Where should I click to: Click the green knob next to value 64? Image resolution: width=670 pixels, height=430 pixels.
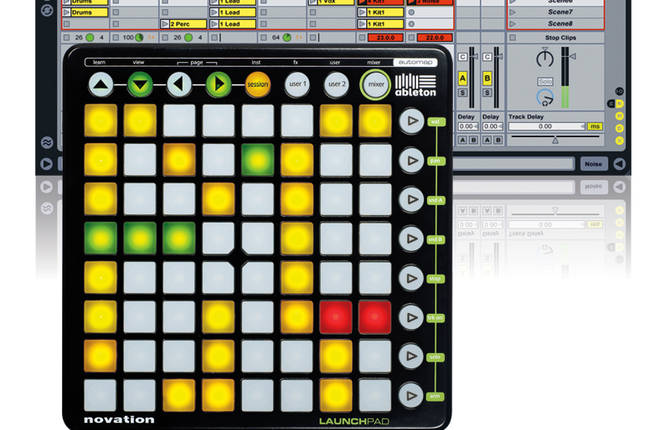287,38
